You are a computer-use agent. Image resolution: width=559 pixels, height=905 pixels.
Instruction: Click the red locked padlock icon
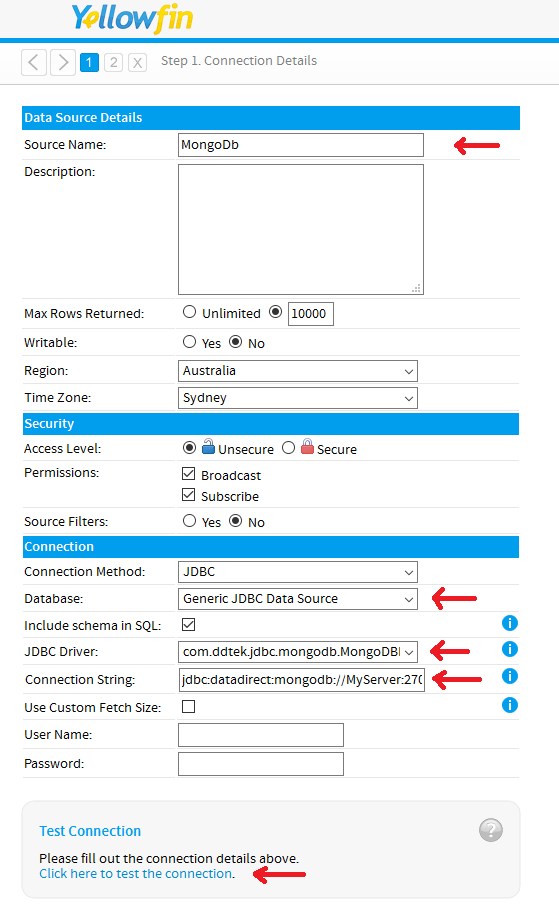click(307, 446)
